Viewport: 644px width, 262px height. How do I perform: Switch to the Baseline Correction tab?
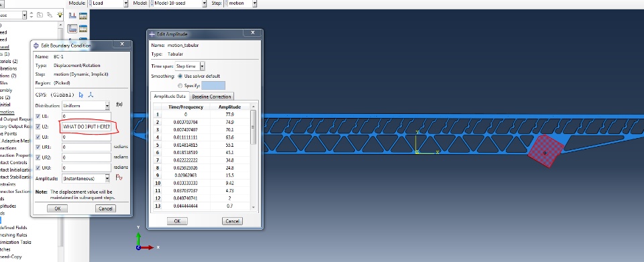211,96
